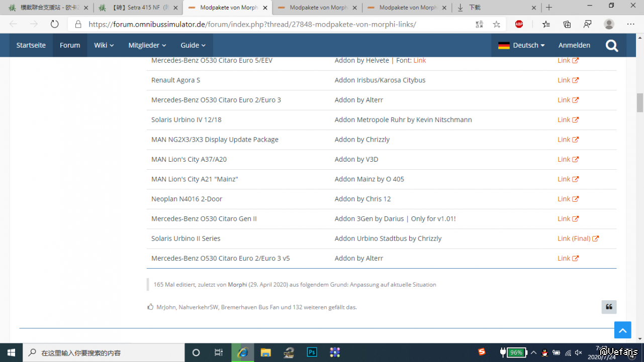
Task: Refresh the page using reload button
Action: tap(54, 24)
